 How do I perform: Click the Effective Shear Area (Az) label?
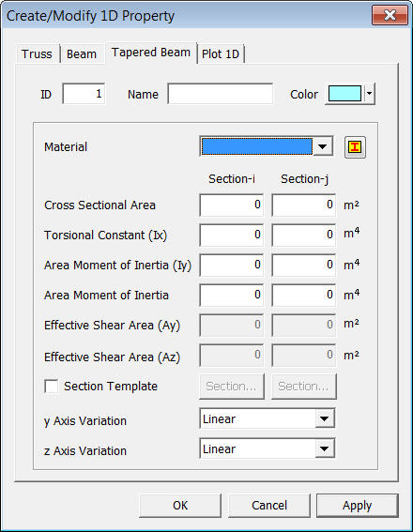tap(112, 357)
